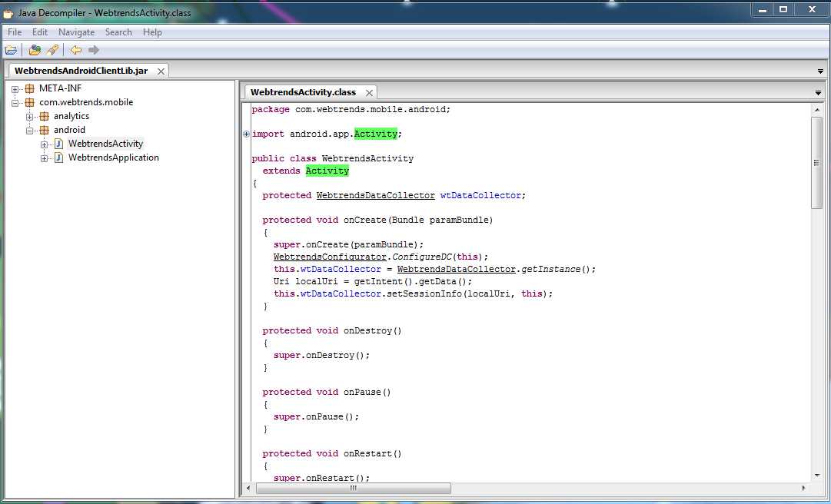Image resolution: width=831 pixels, height=504 pixels.
Task: Click the WebtrendsApplication class file icon
Action: (59, 157)
